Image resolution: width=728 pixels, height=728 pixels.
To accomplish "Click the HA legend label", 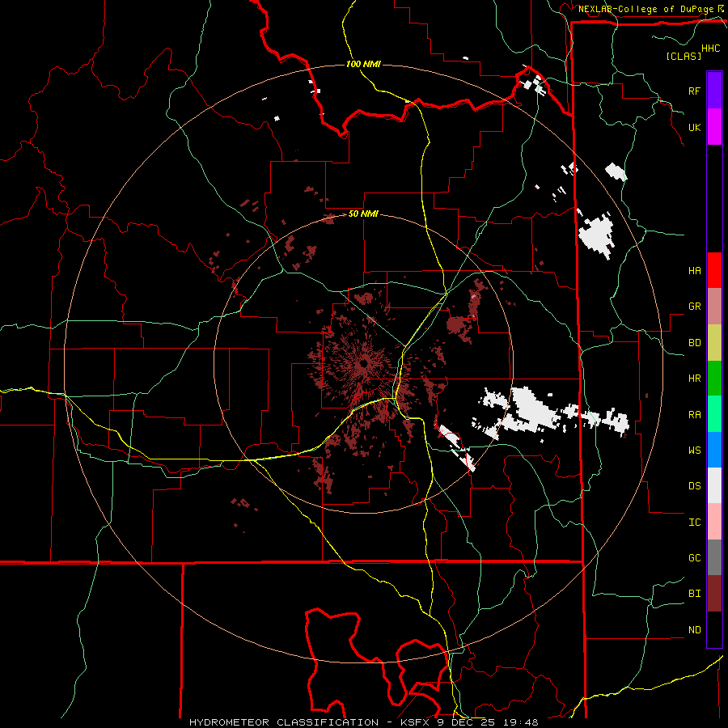I will click(694, 271).
